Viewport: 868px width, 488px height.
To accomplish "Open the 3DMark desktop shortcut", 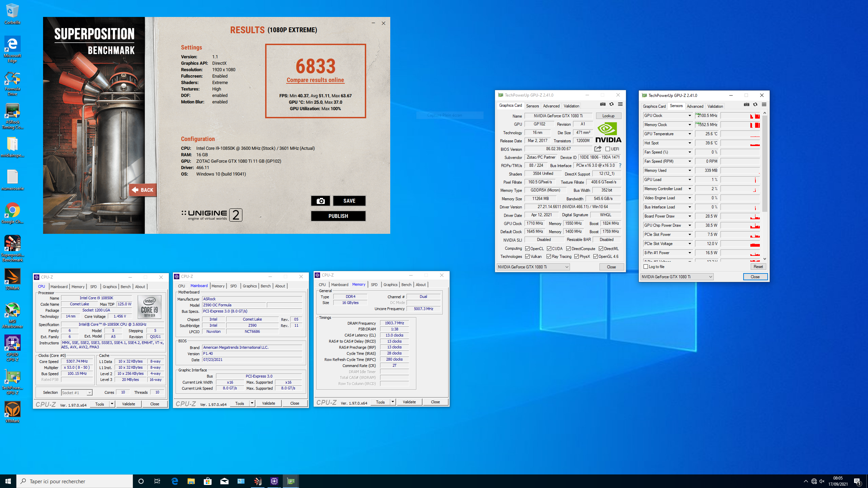I will point(12,279).
